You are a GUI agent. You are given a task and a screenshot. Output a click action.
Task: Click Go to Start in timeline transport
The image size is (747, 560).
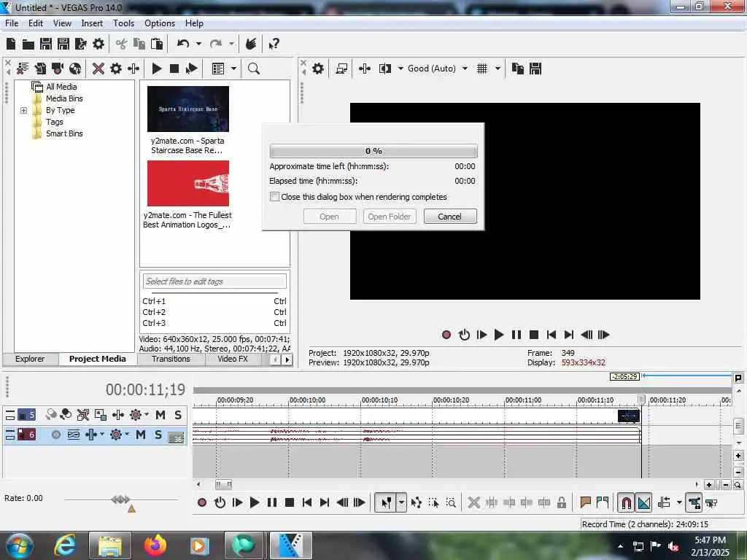point(307,502)
